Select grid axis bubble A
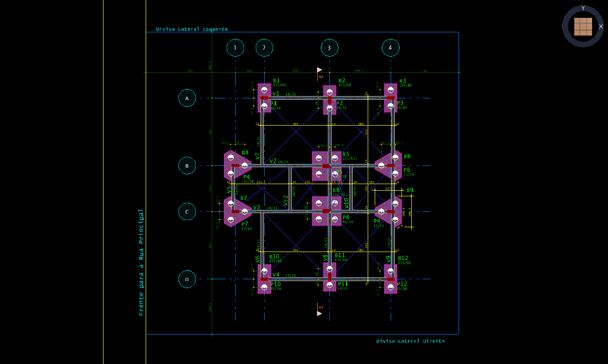 (187, 98)
